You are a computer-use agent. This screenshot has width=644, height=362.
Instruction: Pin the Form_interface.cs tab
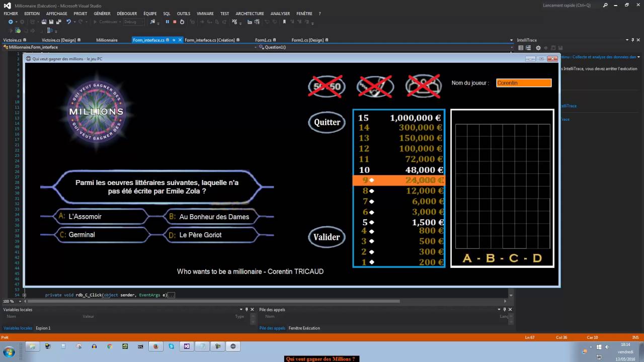[x=174, y=40]
